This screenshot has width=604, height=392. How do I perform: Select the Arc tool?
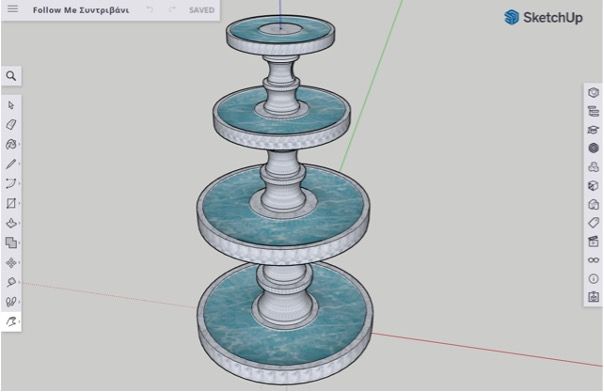coord(11,183)
